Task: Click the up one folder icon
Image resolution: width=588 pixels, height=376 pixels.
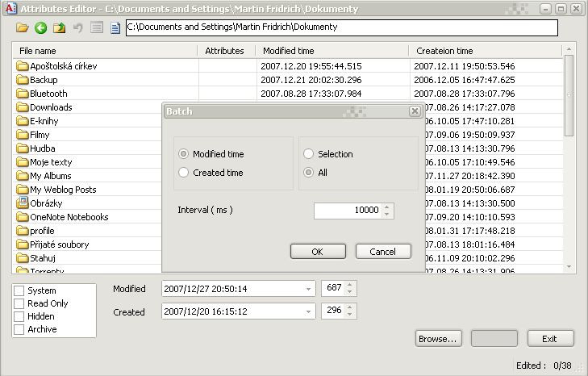Action: point(59,28)
